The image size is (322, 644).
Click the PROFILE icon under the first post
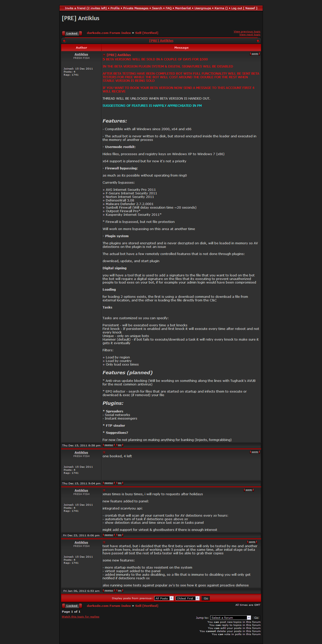click(x=109, y=445)
